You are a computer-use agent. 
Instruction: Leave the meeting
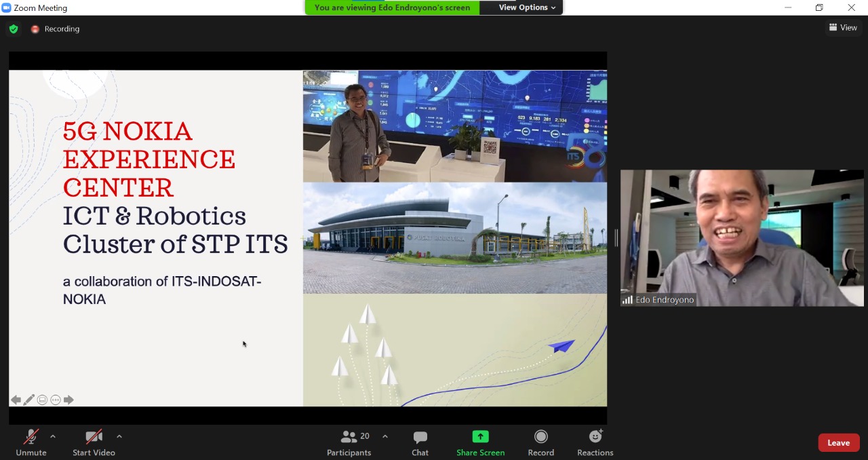838,442
